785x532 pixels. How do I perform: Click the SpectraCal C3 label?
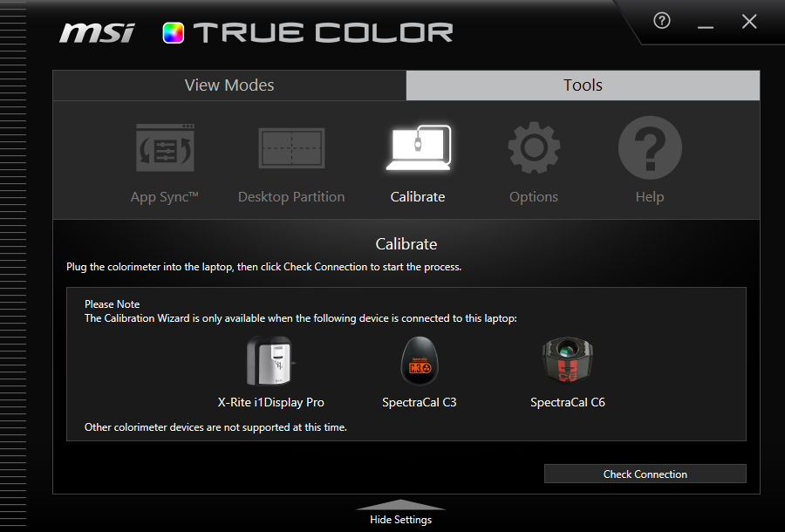419,402
